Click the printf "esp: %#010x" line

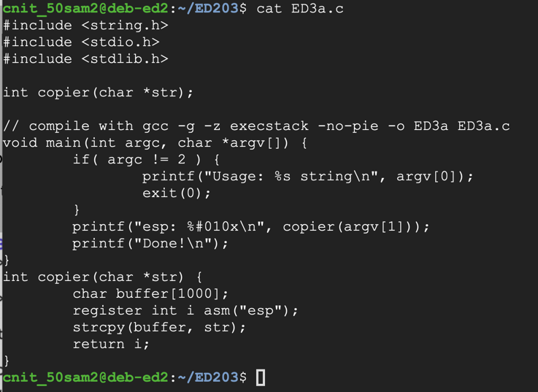(x=250, y=227)
